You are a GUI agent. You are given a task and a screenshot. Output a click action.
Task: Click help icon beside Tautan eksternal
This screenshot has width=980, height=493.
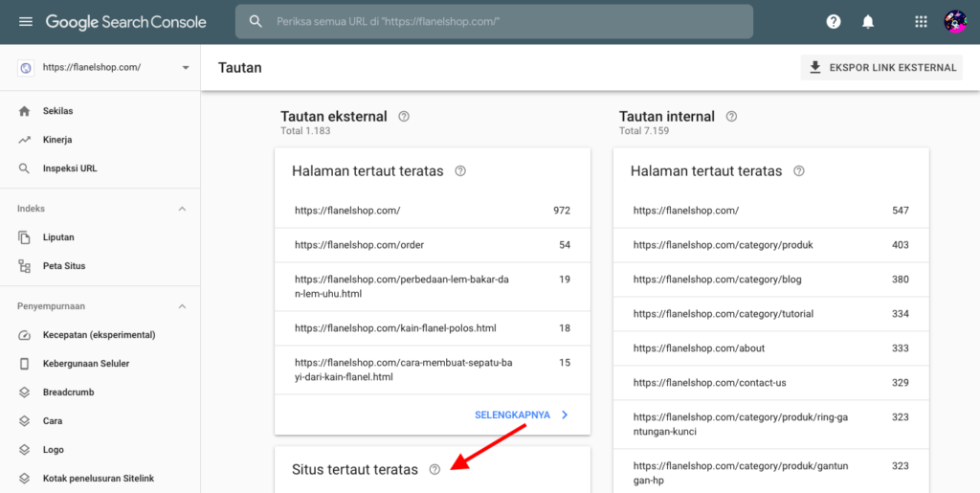click(x=404, y=116)
